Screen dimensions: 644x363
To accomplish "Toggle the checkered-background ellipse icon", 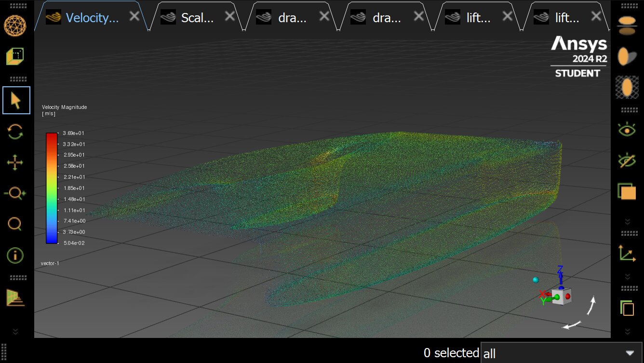I will tap(627, 87).
